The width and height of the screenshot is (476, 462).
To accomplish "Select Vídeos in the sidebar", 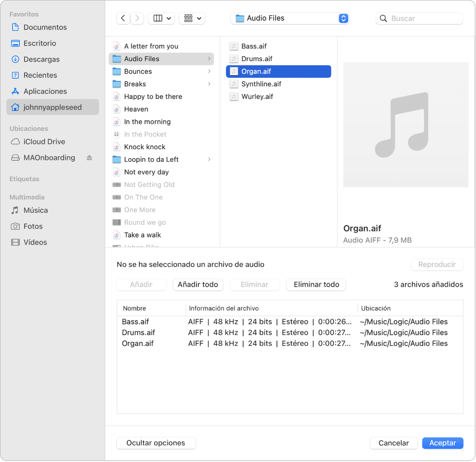I will coord(36,242).
